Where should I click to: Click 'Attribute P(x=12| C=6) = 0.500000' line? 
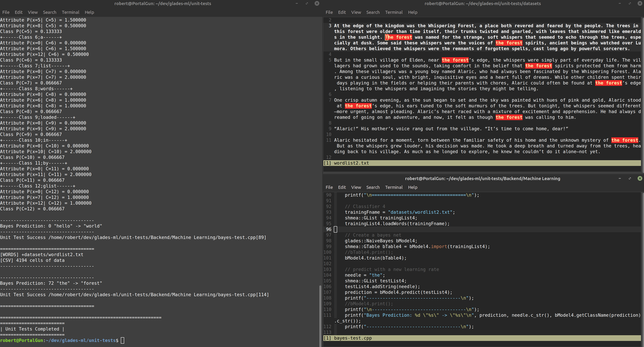[x=46, y=54]
